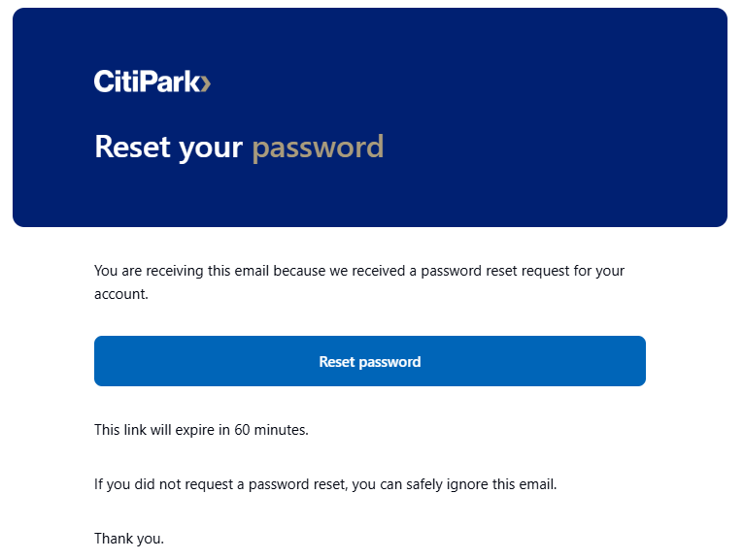744x560 pixels.
Task: Click the word 'Reset' in the header title
Action: (132, 146)
